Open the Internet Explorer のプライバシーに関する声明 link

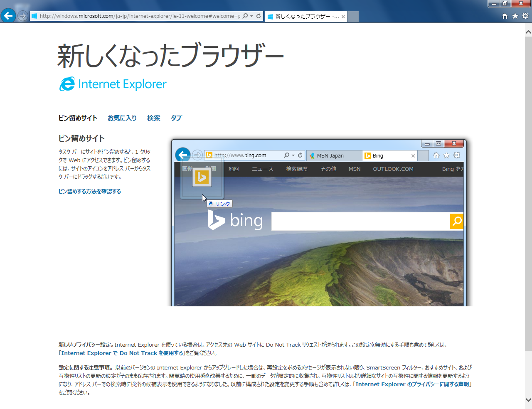tap(412, 384)
